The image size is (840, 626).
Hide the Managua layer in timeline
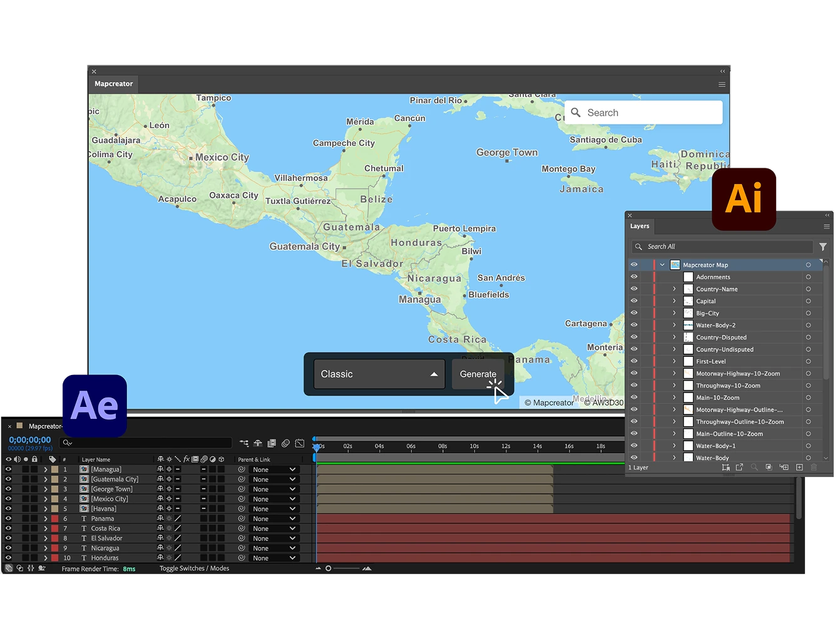point(9,469)
